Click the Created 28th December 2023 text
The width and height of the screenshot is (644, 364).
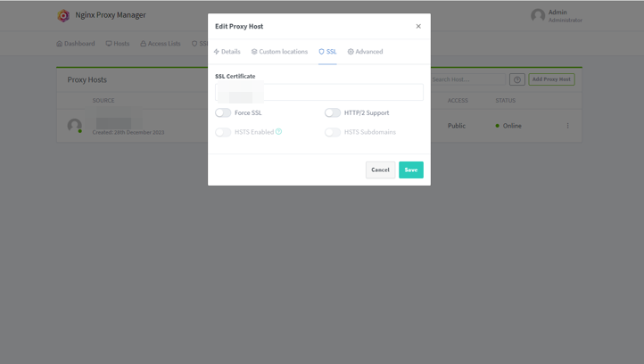128,132
